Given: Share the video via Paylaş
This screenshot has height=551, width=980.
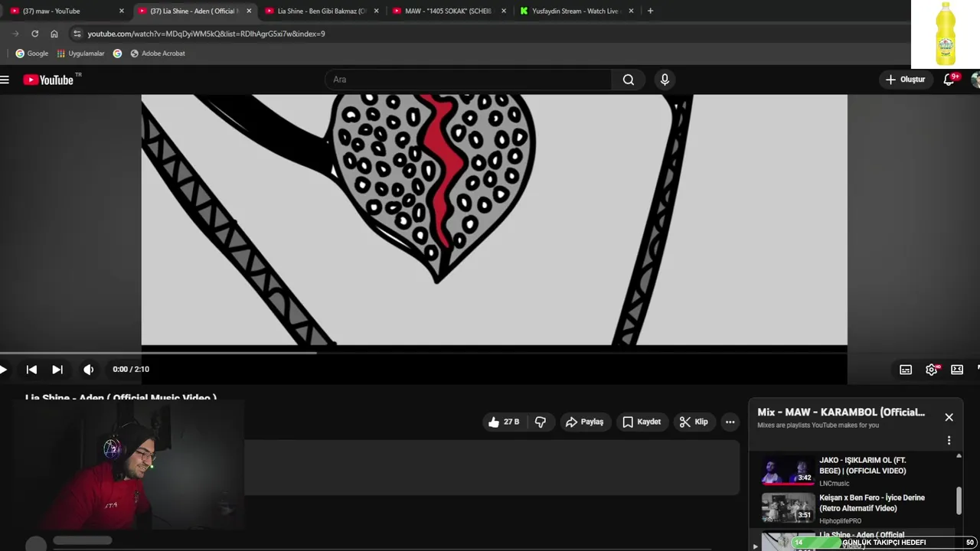Looking at the screenshot, I should pos(585,422).
